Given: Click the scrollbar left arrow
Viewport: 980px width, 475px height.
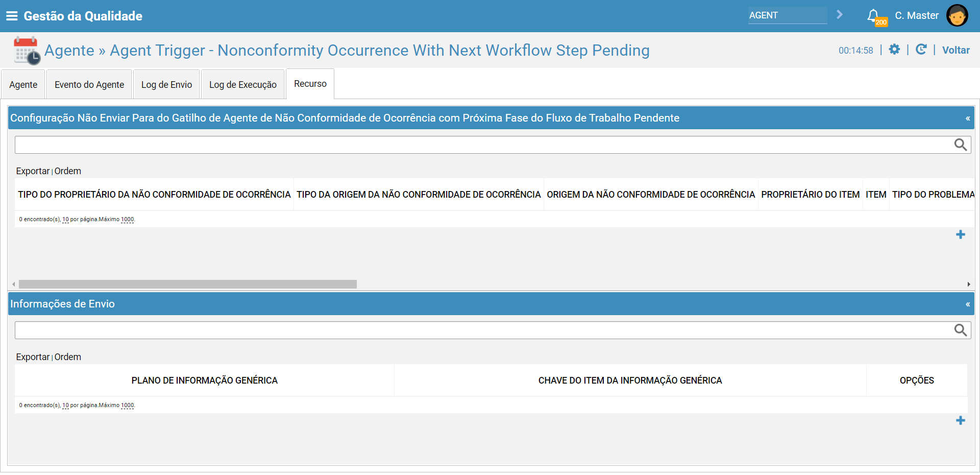Looking at the screenshot, I should 14,284.
